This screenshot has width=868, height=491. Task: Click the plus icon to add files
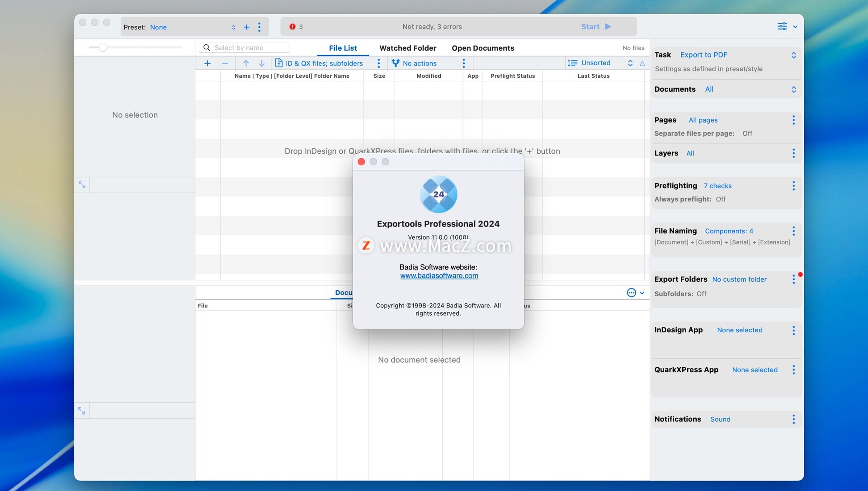[x=208, y=63]
